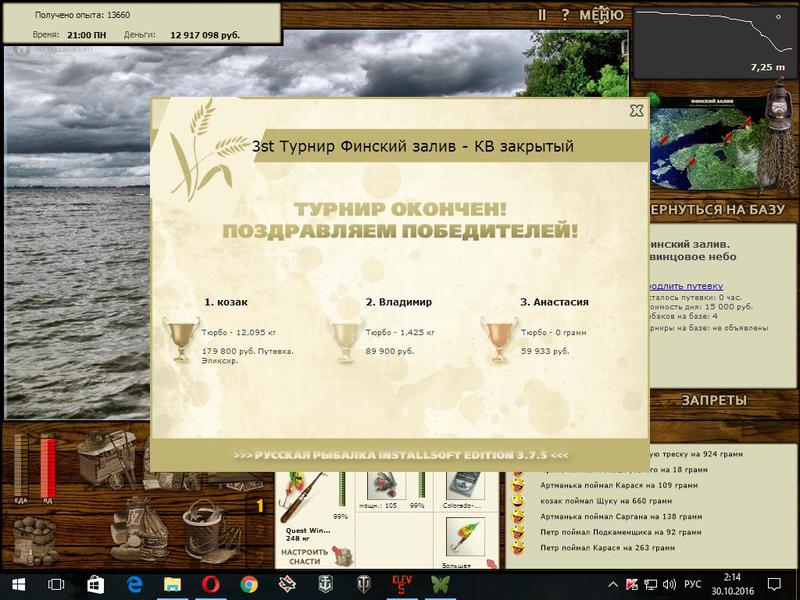Viewport: 800px width, 600px height.
Task: Click the Продлить путевку link
Action: 687,286
